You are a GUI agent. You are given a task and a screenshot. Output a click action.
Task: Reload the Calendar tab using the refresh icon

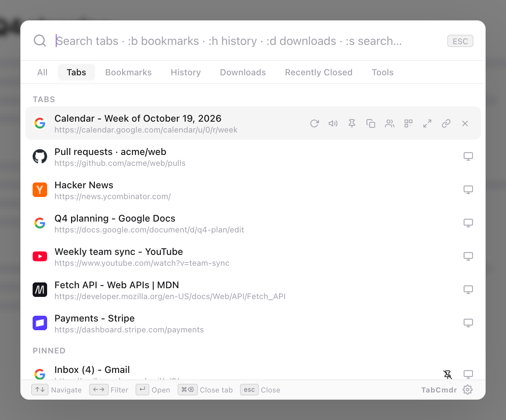pyautogui.click(x=314, y=123)
